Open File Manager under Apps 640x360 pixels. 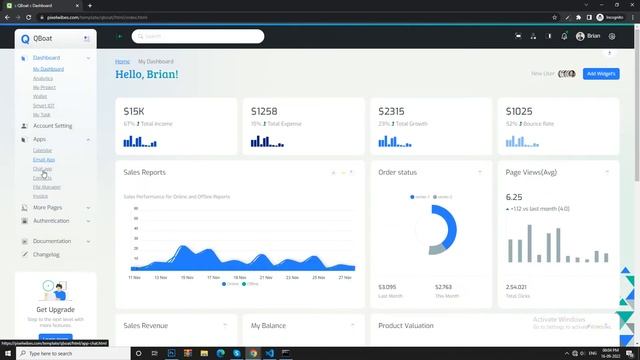tap(47, 187)
